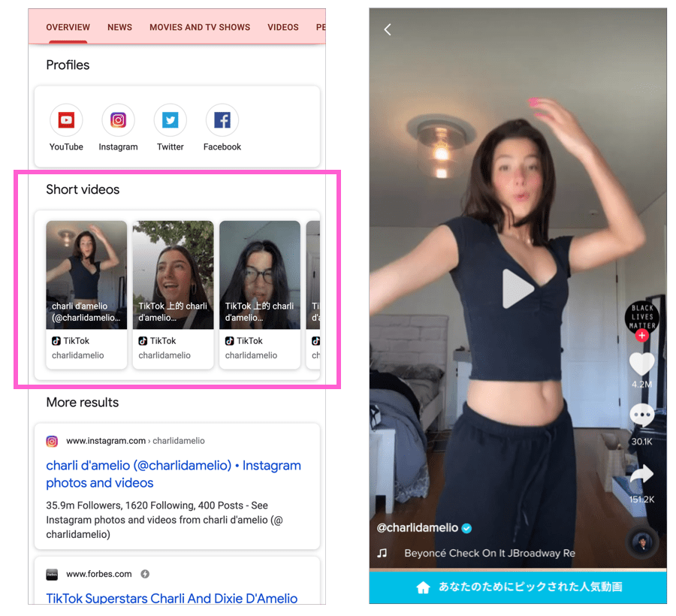Click the 4.2M likes count

(642, 385)
